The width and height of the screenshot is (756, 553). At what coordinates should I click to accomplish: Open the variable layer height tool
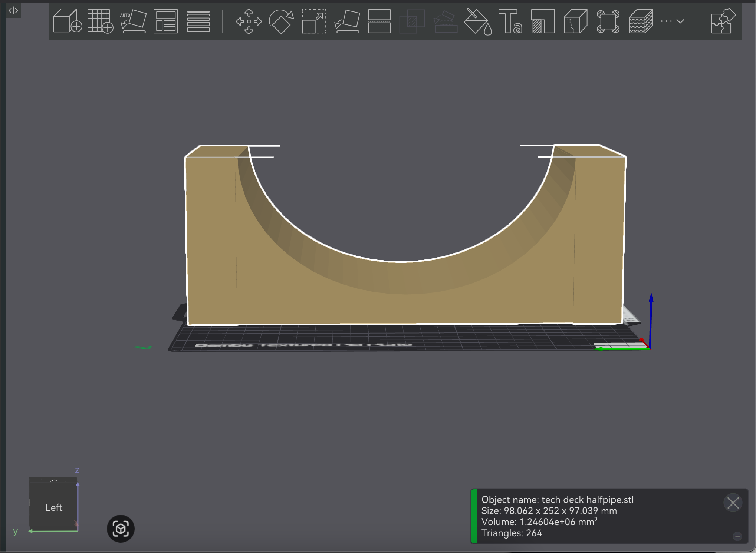tap(198, 21)
